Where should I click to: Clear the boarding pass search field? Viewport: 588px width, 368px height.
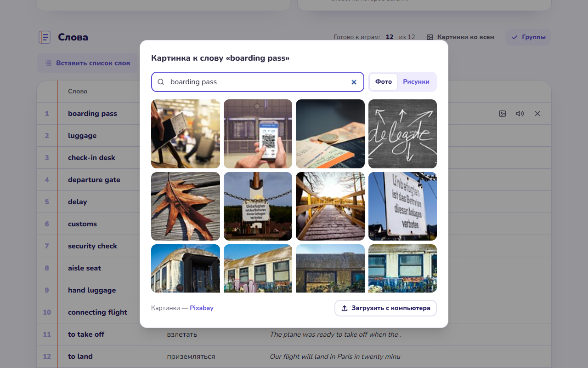(354, 82)
